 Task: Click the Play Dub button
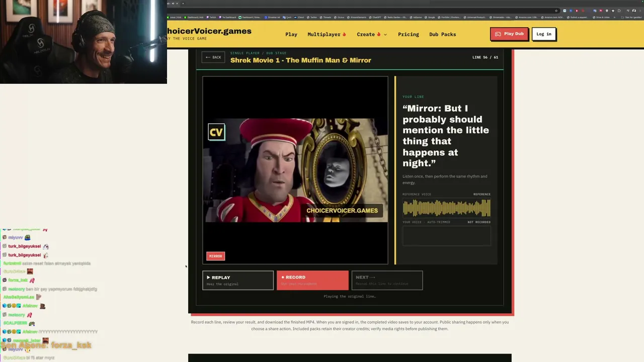point(509,34)
